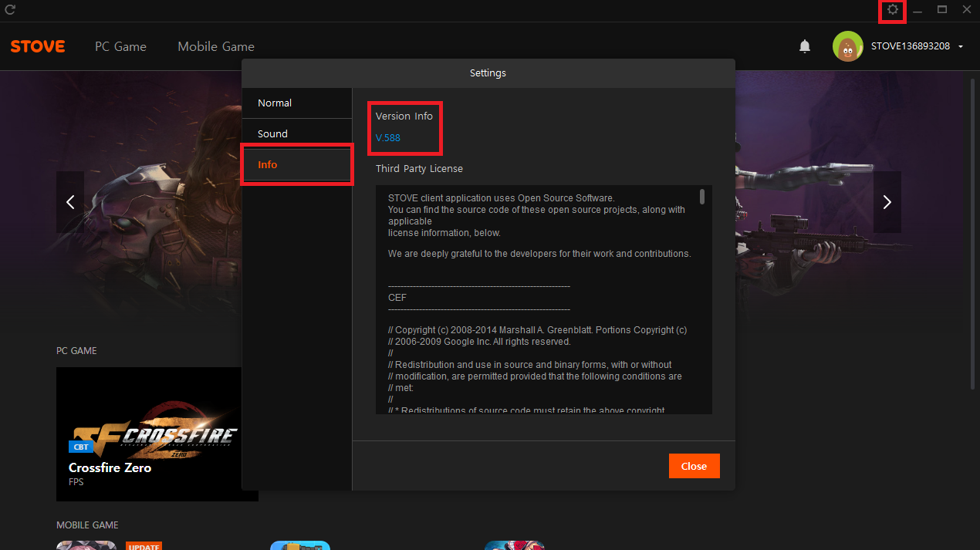This screenshot has width=980, height=550.
Task: Click the STOVE logo
Action: (x=38, y=46)
